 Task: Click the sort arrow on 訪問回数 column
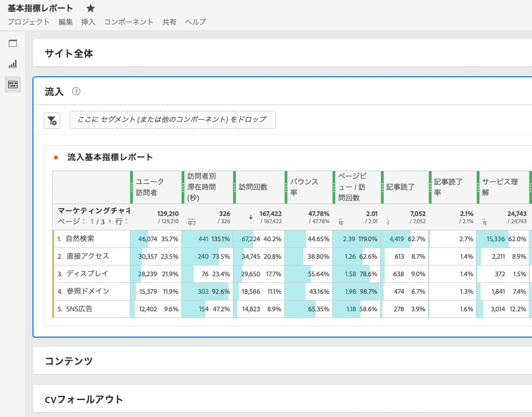(251, 217)
